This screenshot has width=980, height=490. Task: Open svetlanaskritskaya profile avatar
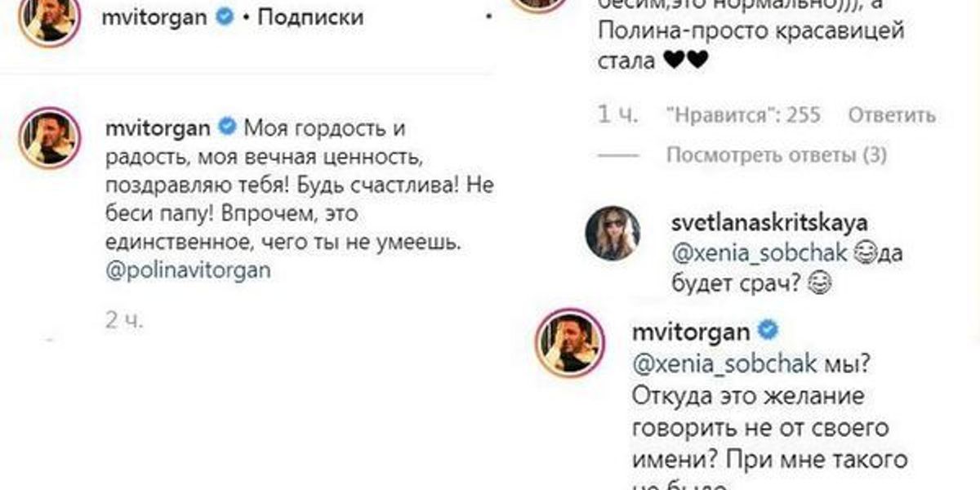pyautogui.click(x=612, y=233)
